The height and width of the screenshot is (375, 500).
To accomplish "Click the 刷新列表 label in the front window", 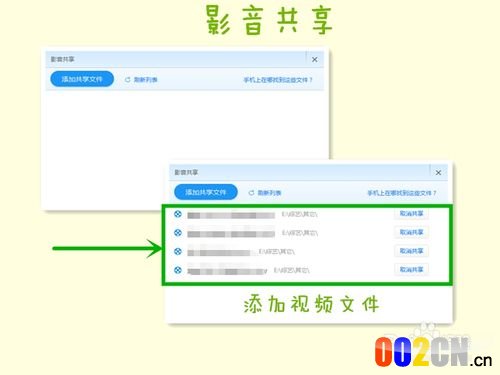I will click(269, 193).
